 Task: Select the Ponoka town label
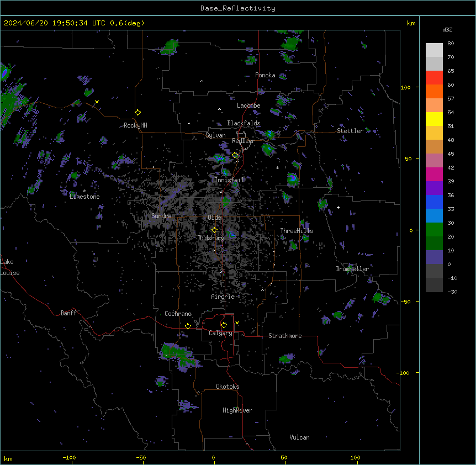(x=265, y=75)
